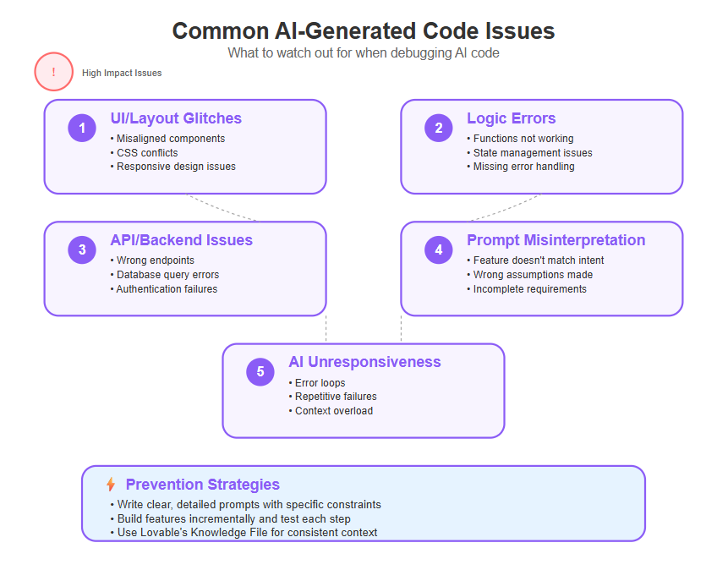
Task: Click the purple number 4 circle
Action: (x=439, y=249)
